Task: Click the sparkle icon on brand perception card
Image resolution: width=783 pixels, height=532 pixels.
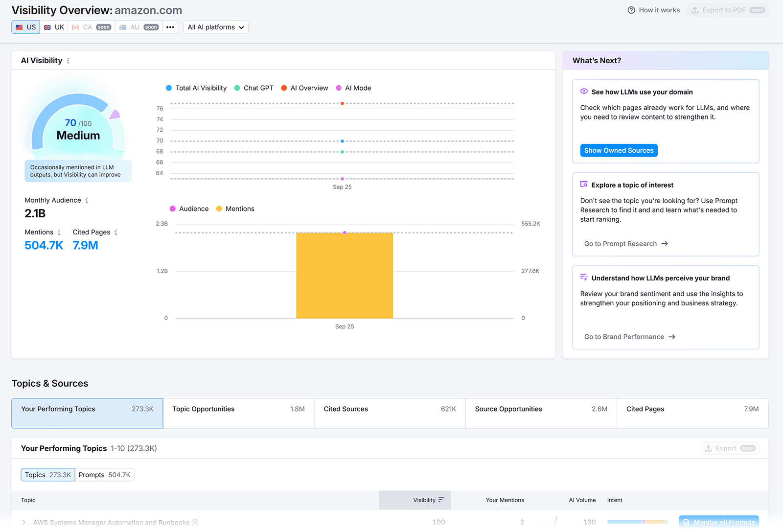Action: click(584, 277)
